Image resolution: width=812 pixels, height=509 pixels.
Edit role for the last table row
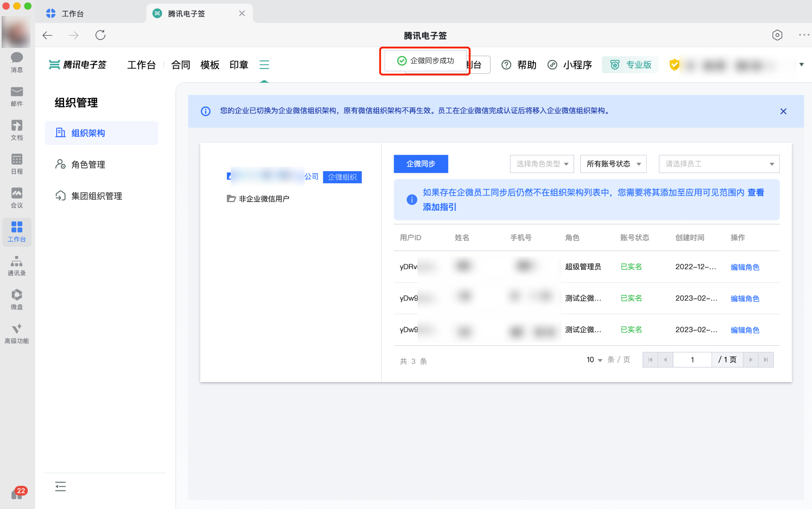coord(745,330)
